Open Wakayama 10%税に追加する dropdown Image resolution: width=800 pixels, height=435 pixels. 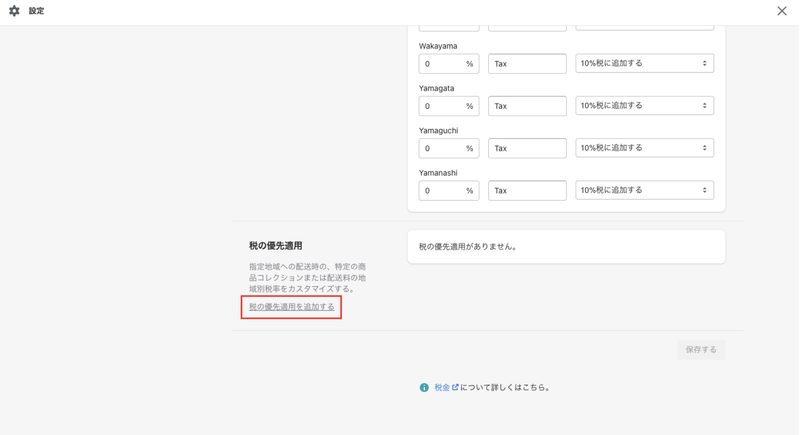[644, 63]
